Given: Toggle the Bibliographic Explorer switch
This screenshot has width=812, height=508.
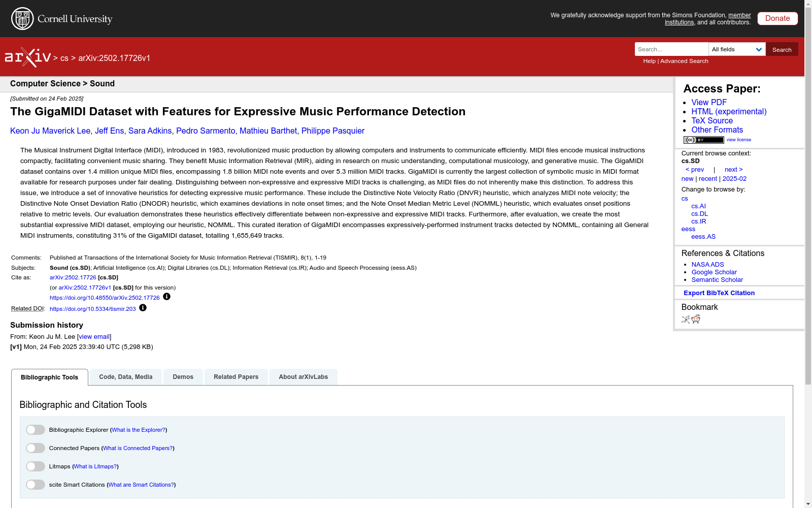Looking at the screenshot, I should pyautogui.click(x=36, y=430).
